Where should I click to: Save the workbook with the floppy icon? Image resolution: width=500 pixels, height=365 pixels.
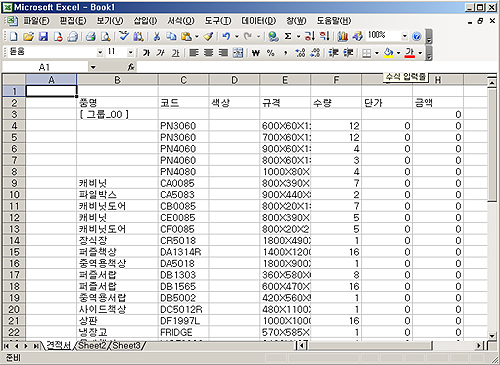pos(43,36)
